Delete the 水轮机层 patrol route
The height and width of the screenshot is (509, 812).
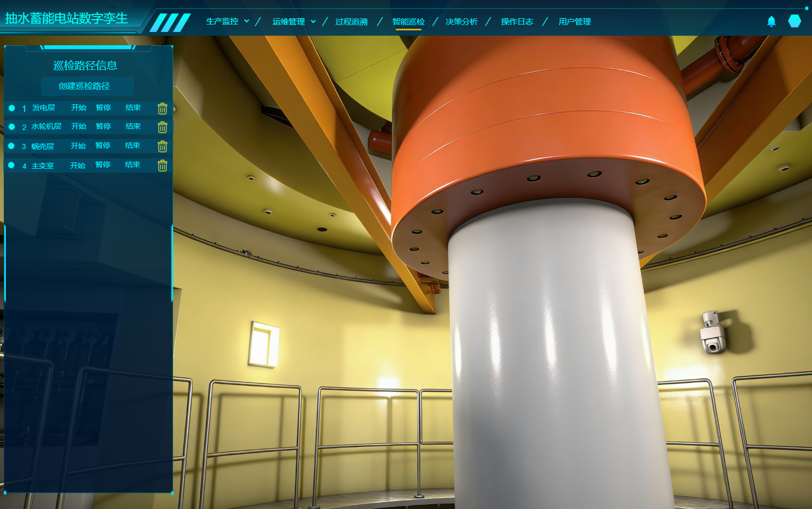pos(163,127)
